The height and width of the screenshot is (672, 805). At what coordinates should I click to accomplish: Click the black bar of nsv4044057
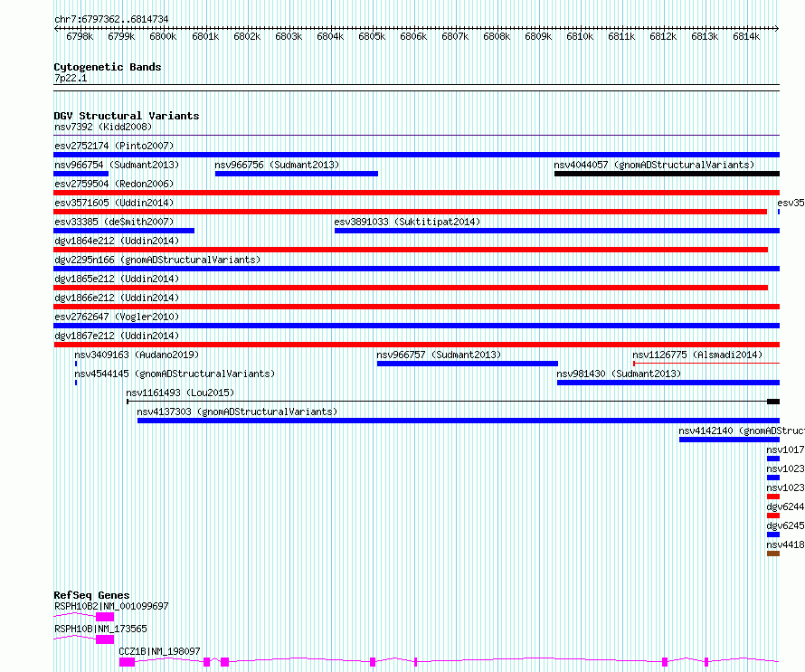667,174
